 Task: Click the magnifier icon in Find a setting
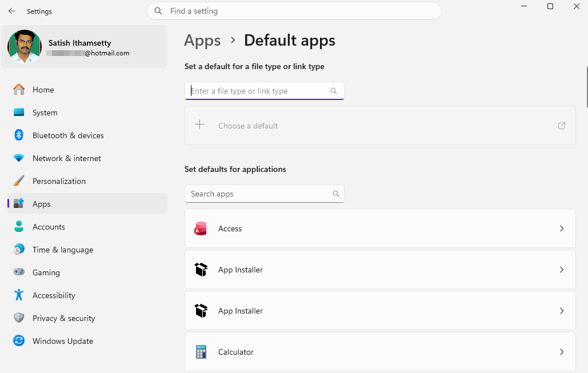coord(158,11)
